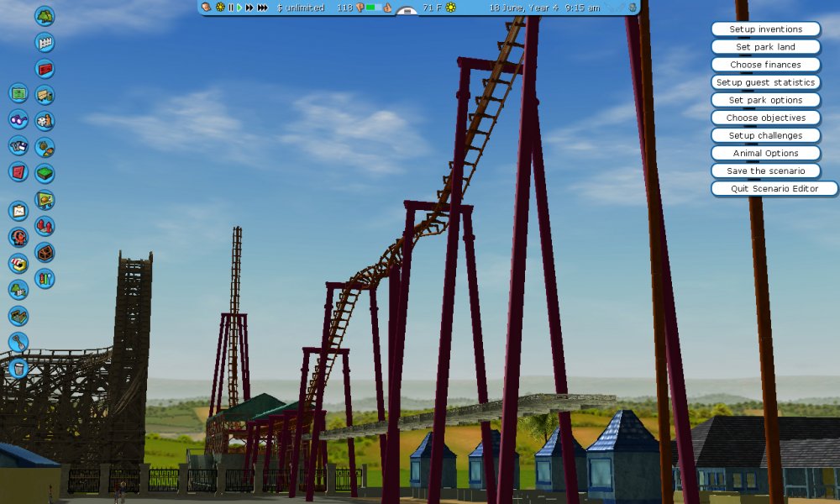Image resolution: width=840 pixels, height=504 pixels.
Task: Open the Setup inventions menu
Action: [x=765, y=29]
